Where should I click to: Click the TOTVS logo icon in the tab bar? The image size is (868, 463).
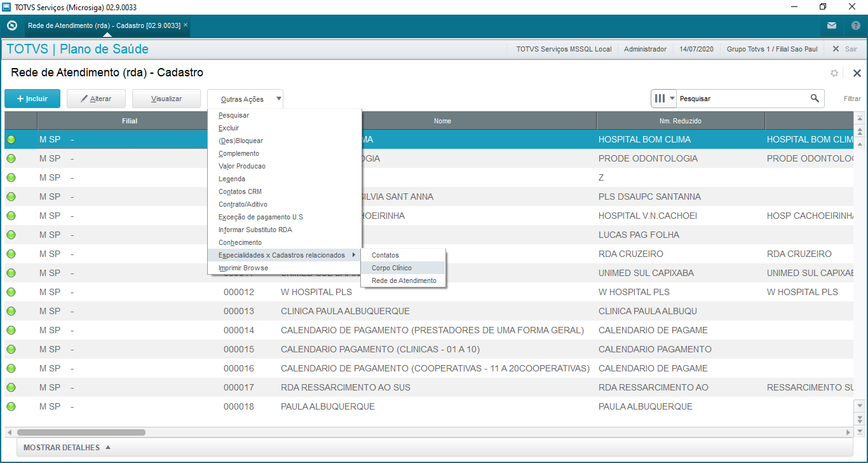(x=11, y=25)
